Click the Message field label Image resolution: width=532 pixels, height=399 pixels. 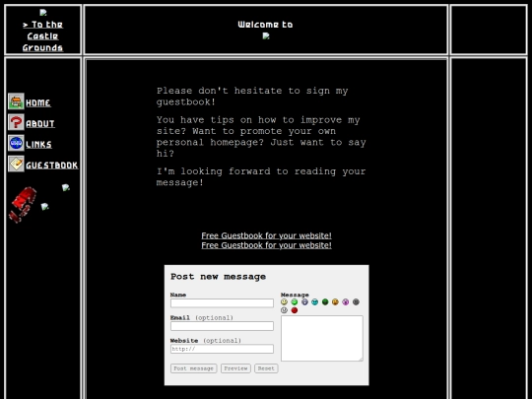(x=295, y=295)
